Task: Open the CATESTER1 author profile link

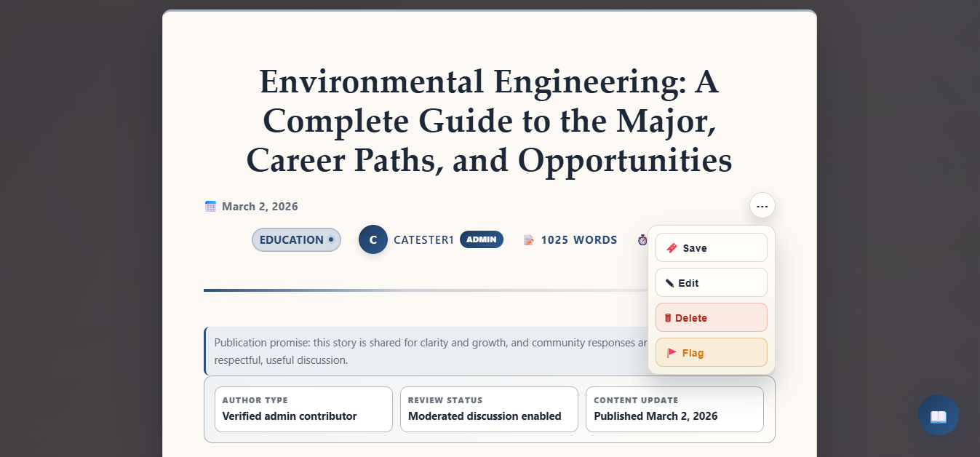Action: tap(423, 240)
